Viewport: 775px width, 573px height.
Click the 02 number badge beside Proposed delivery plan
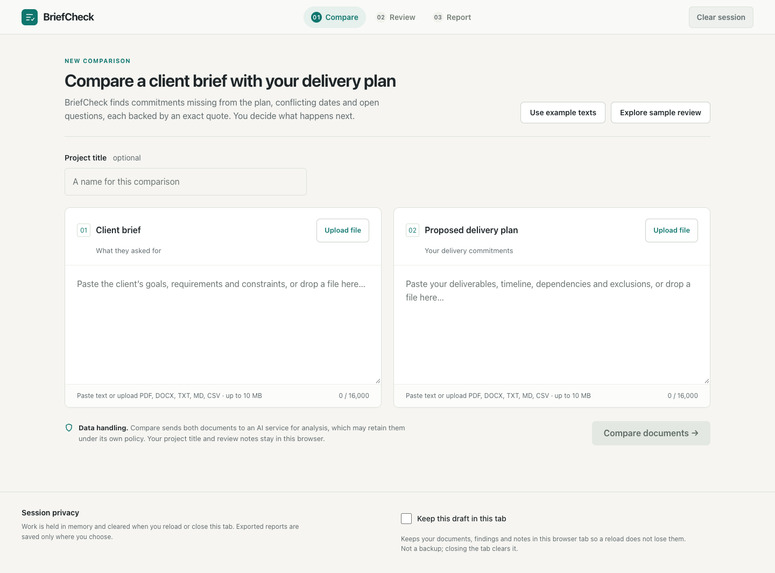tap(412, 230)
